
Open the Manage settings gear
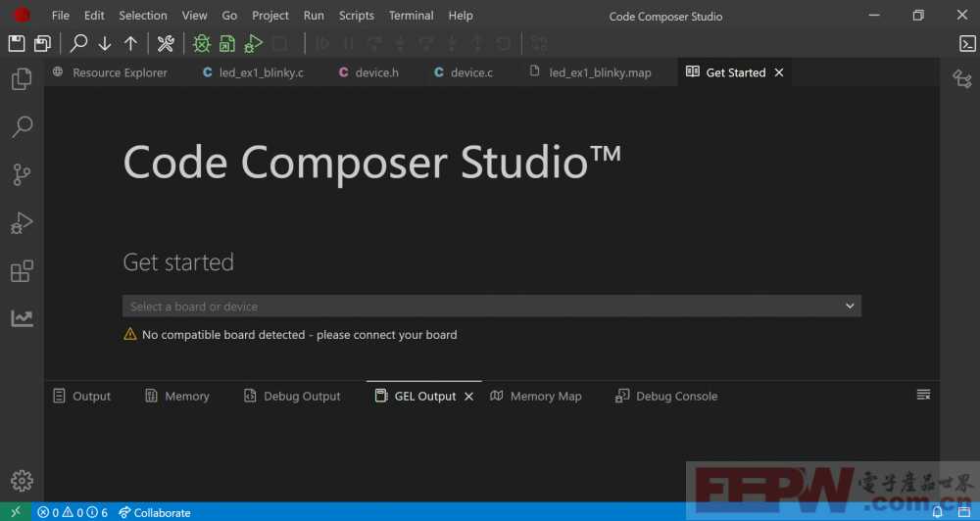[22, 481]
